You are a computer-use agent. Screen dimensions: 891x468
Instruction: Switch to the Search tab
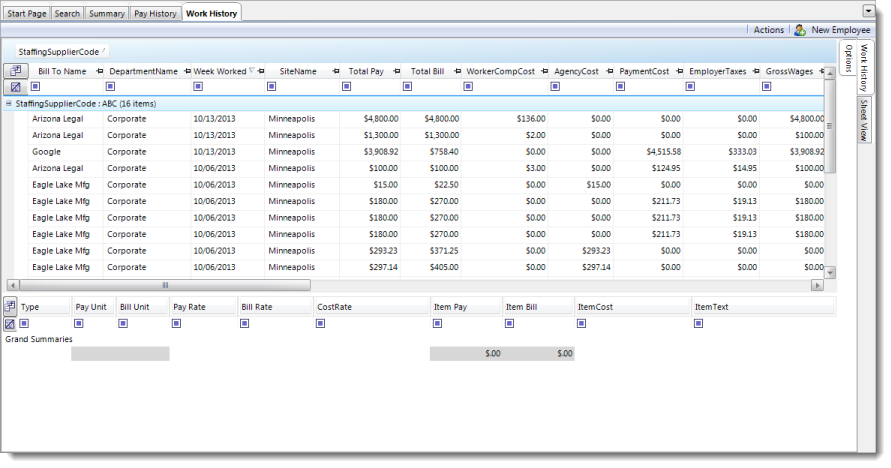[67, 14]
